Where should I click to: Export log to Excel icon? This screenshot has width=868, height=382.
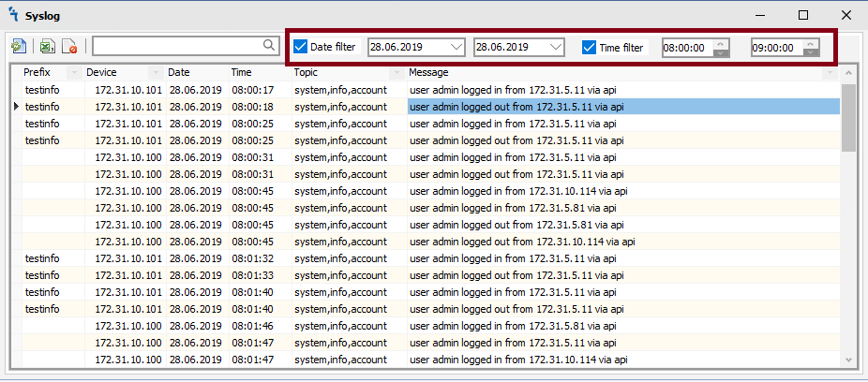click(x=47, y=46)
